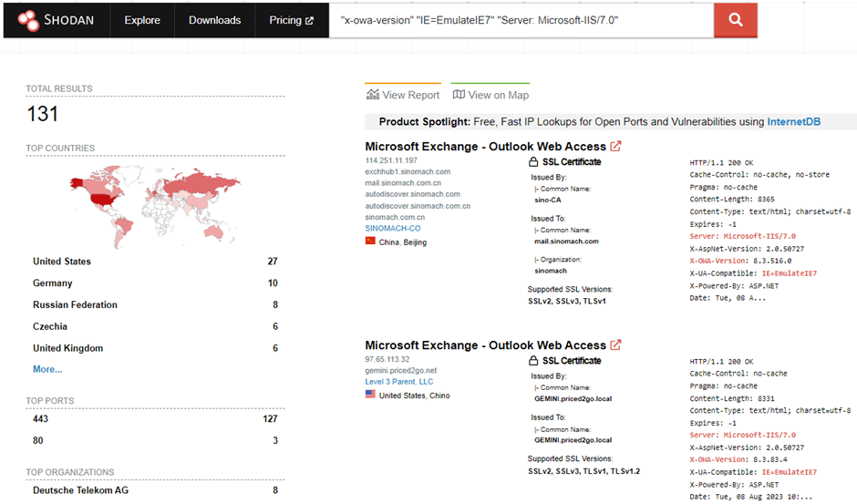857x504 pixels.
Task: Click Content-Length: 8365 header line
Action: coord(732,199)
